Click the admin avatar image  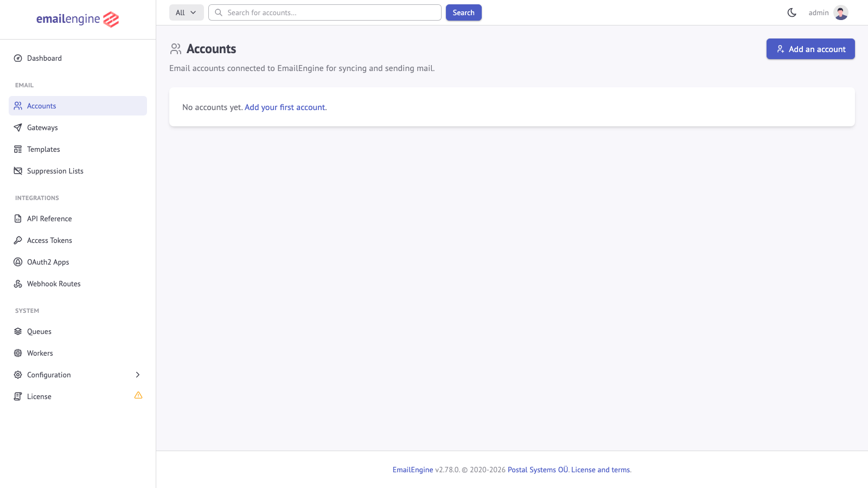(x=841, y=12)
